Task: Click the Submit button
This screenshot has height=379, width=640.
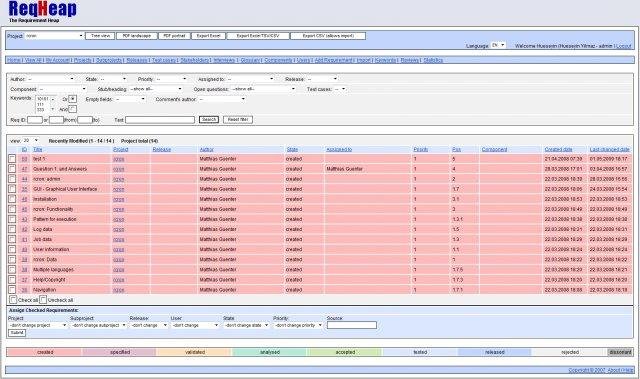Action: 17,333
